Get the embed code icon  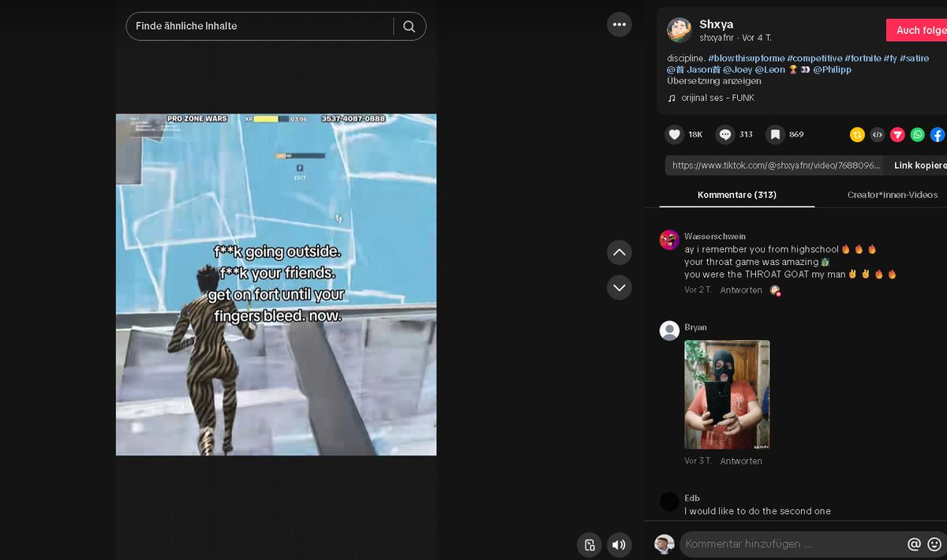click(878, 135)
